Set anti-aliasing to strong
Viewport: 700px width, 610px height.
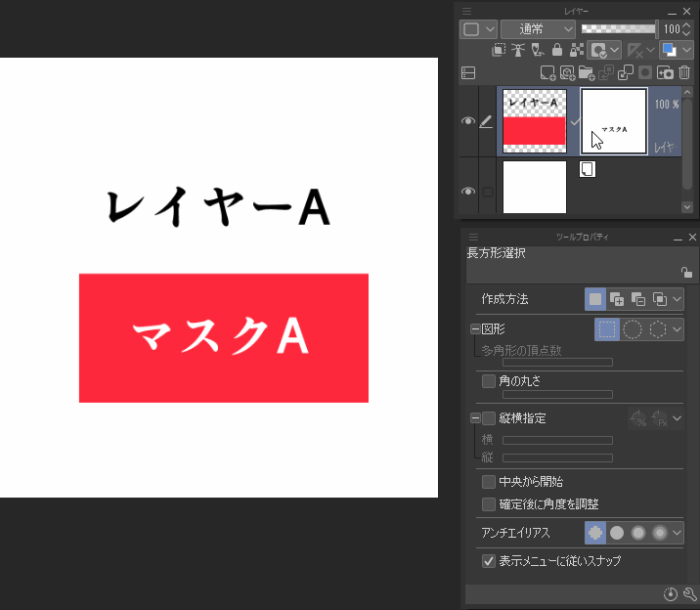(x=659, y=533)
